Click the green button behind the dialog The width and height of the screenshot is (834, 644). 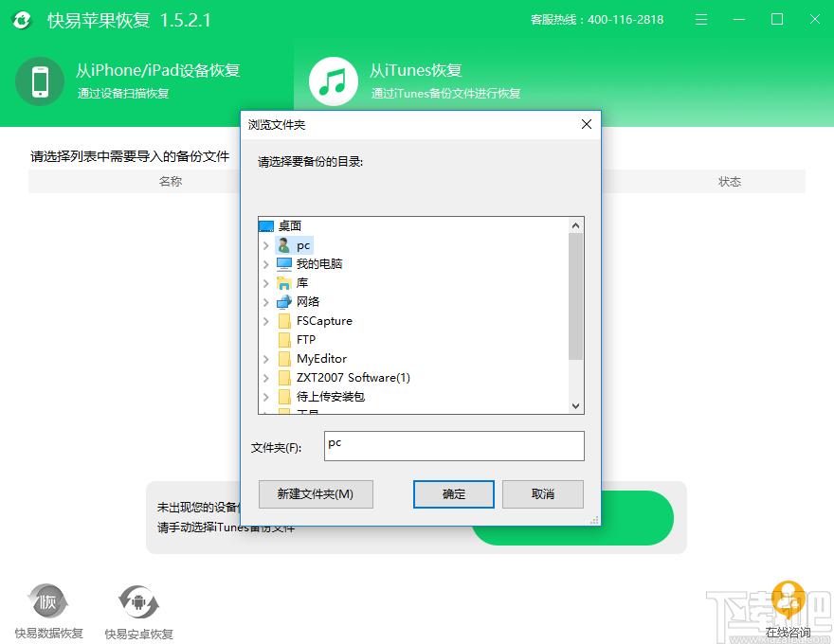(x=637, y=518)
